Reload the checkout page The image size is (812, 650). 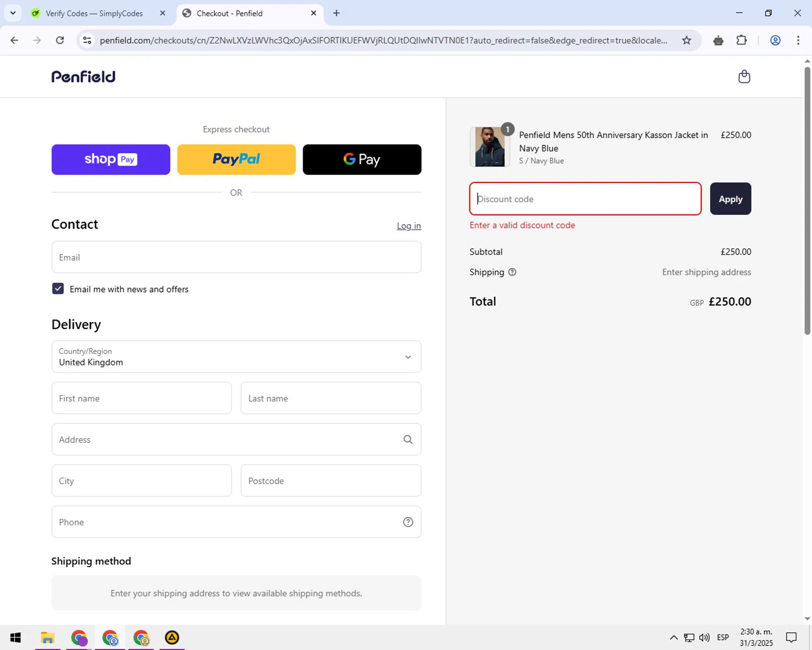[x=60, y=40]
